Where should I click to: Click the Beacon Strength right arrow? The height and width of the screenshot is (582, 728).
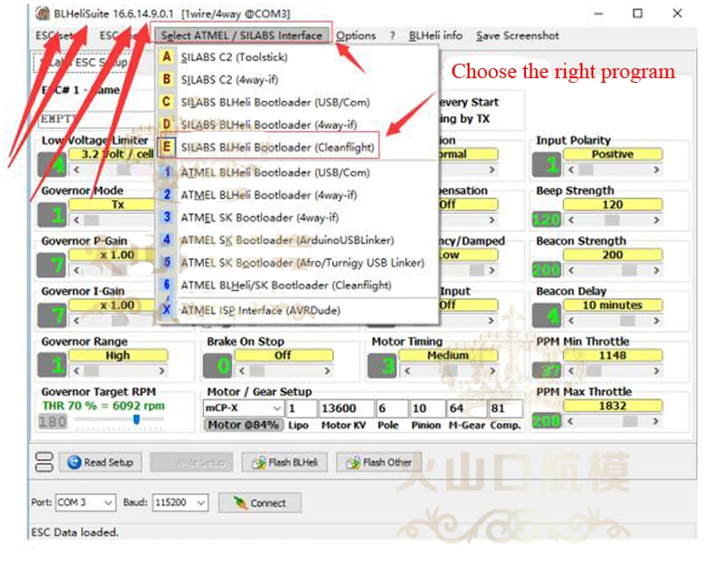656,270
